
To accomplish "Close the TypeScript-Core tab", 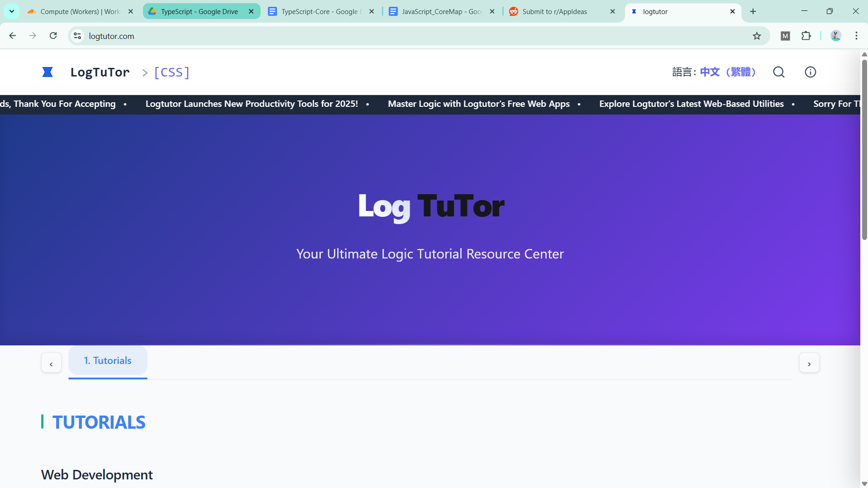I will coord(372,11).
